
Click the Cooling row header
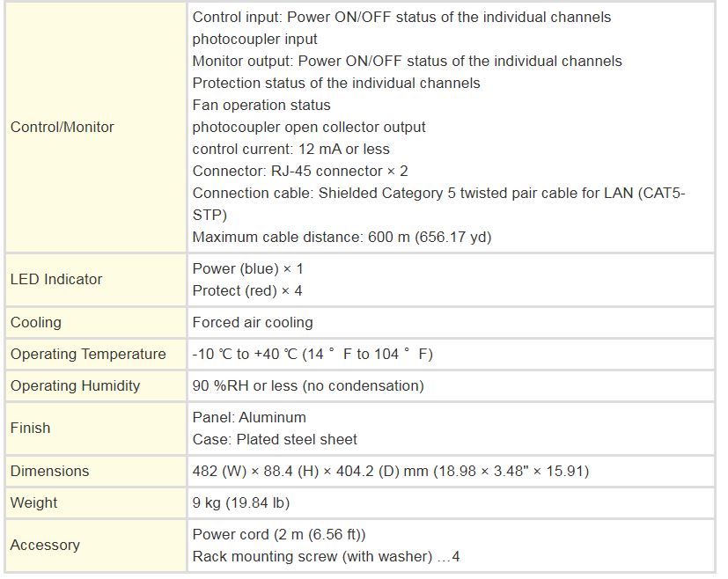click(36, 322)
